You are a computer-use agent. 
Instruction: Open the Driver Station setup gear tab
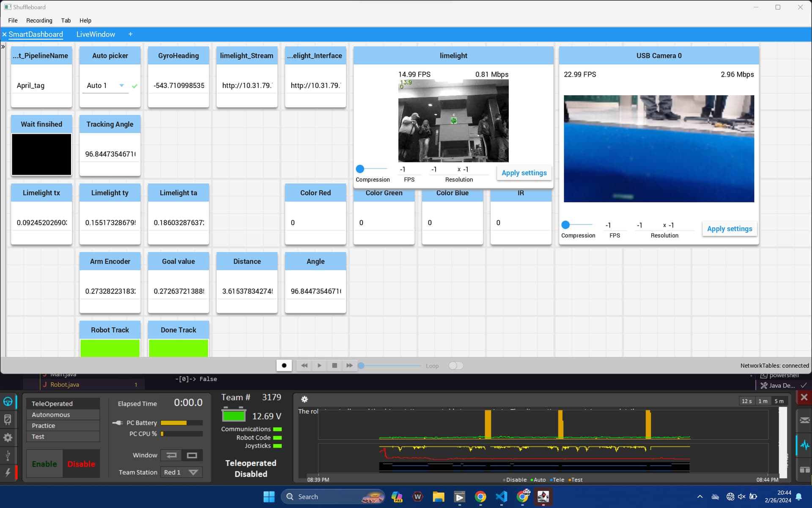[8, 438]
